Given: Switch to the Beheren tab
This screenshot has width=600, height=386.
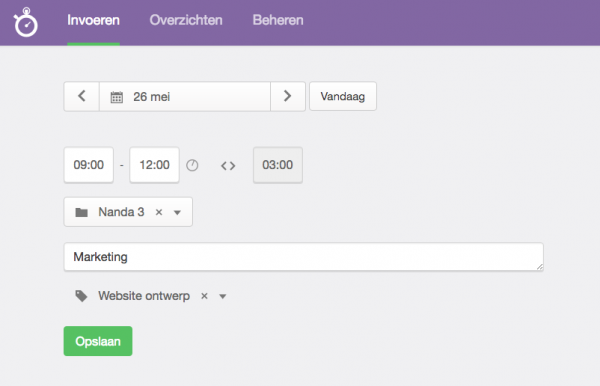Looking at the screenshot, I should point(278,20).
